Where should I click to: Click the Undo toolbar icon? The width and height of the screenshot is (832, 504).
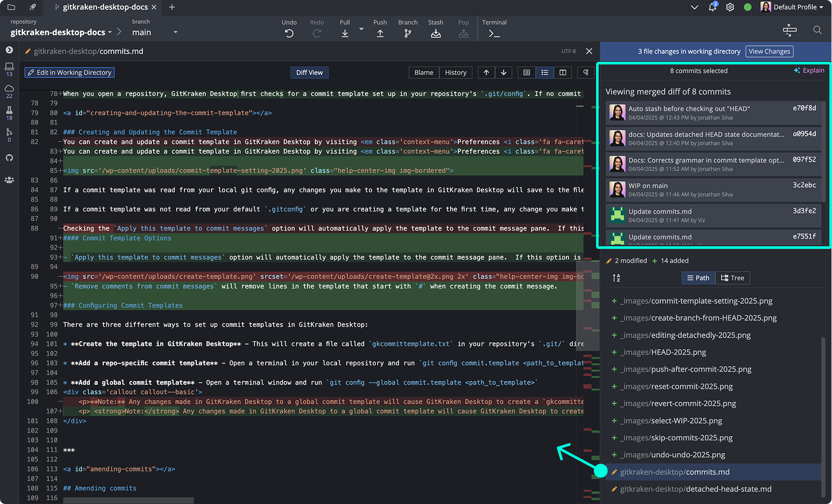pos(289,33)
